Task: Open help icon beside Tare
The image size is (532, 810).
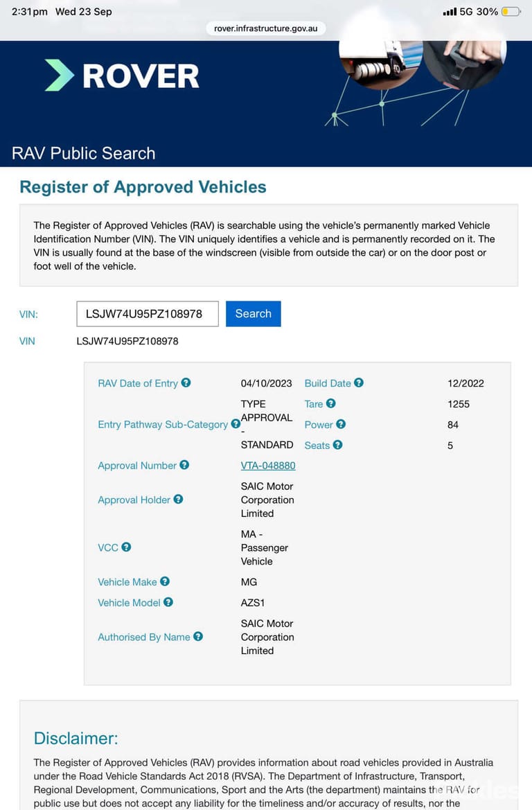Action: [x=331, y=403]
